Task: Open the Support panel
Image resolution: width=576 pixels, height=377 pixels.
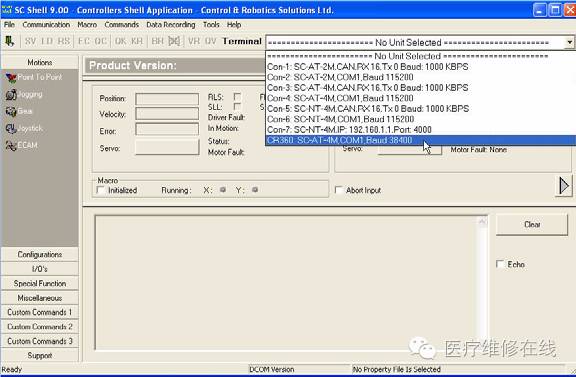Action: (x=40, y=355)
